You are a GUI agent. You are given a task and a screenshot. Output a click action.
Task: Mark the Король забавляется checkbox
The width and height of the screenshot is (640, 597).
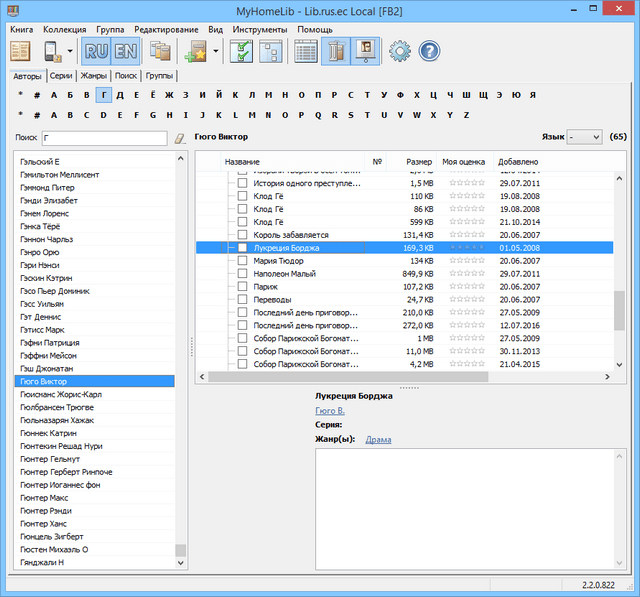tap(242, 235)
